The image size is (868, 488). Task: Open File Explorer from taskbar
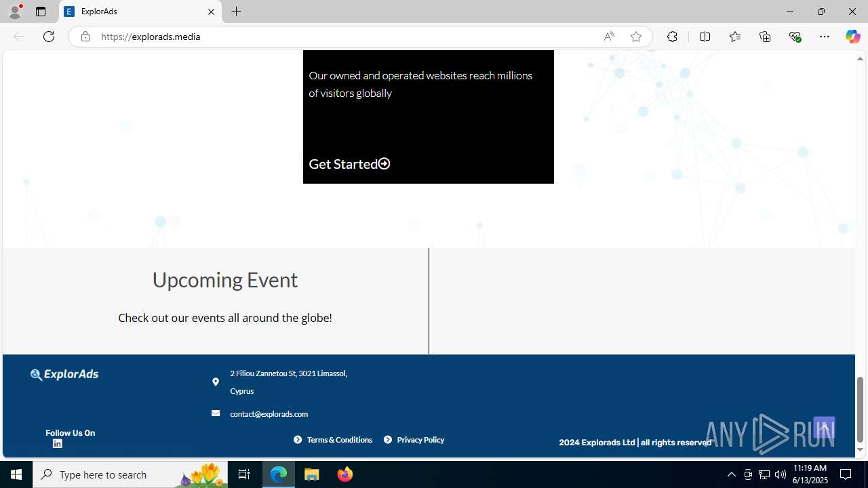[x=312, y=474]
